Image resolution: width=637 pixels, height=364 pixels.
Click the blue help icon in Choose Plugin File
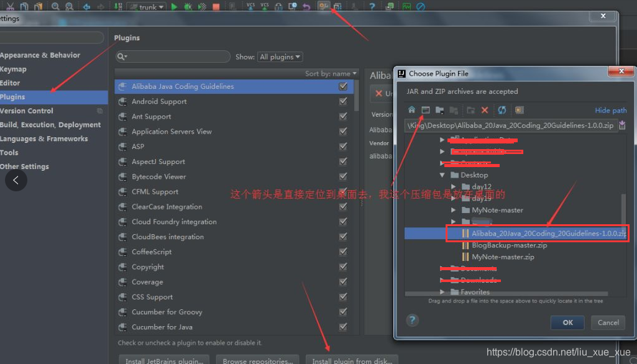pos(412,320)
